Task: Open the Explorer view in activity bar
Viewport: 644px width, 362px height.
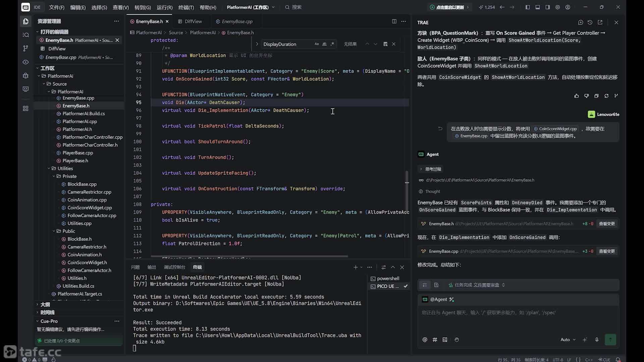Action: coord(25,21)
